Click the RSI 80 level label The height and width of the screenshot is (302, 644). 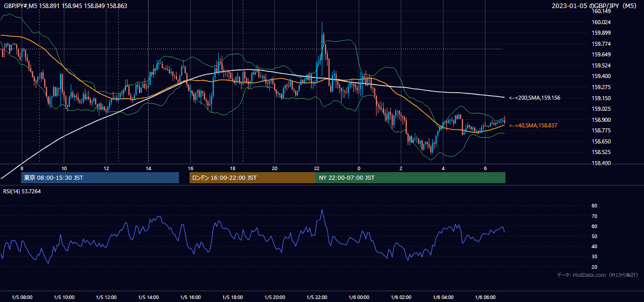point(594,206)
